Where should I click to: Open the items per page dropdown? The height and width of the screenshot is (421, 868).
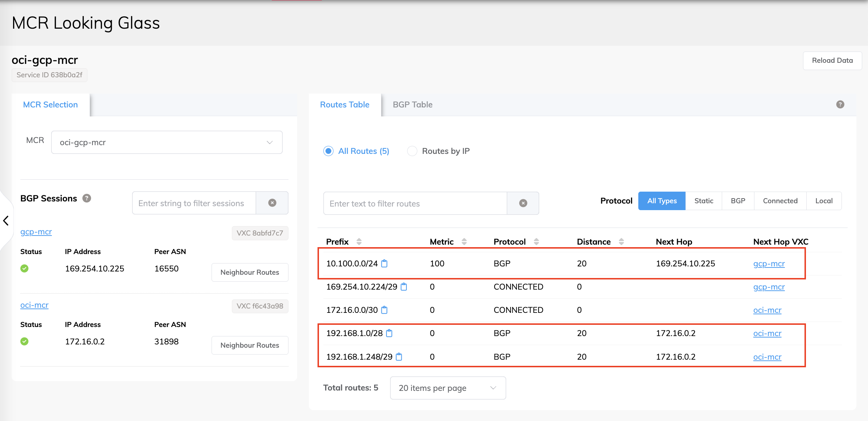point(447,388)
